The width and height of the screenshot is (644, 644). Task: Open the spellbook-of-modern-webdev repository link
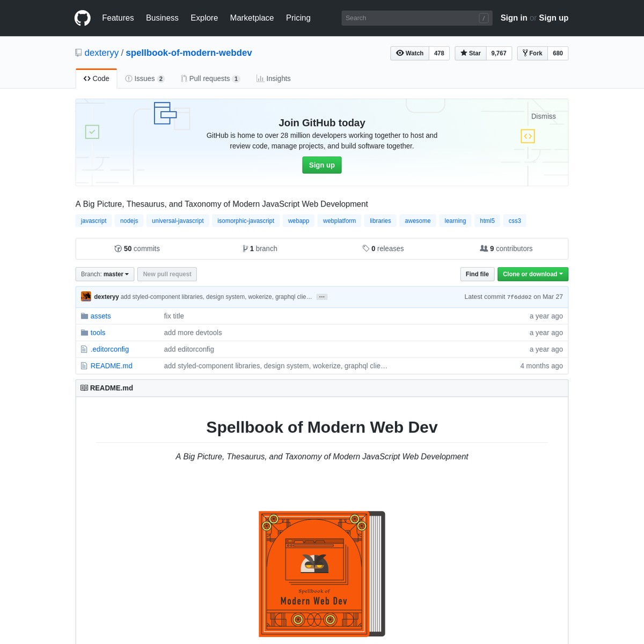click(x=189, y=53)
